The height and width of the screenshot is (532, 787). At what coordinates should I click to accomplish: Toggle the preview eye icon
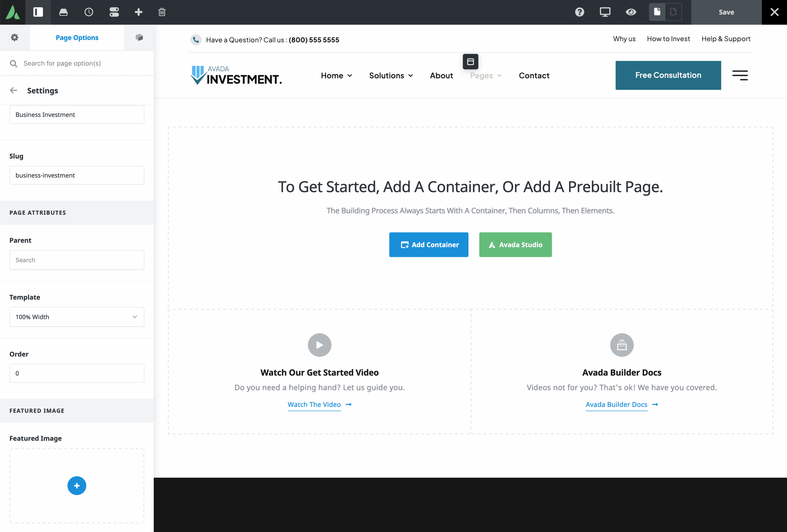631,12
